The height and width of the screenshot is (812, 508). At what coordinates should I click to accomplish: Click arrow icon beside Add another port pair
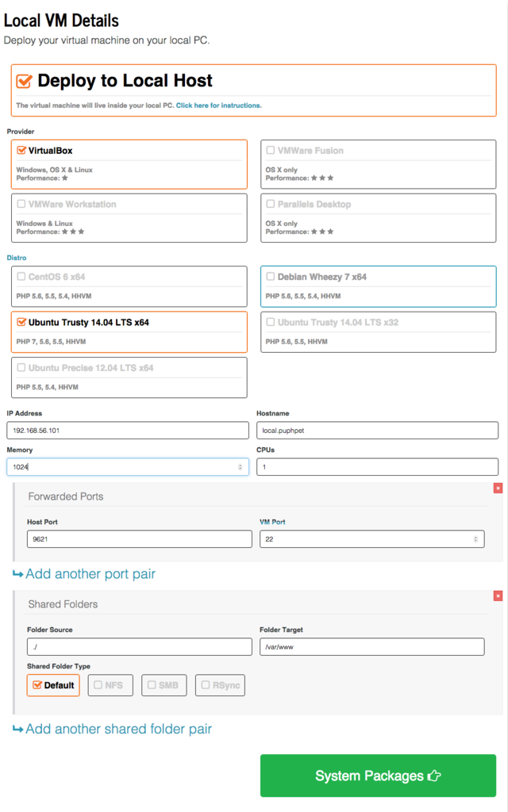(17, 574)
